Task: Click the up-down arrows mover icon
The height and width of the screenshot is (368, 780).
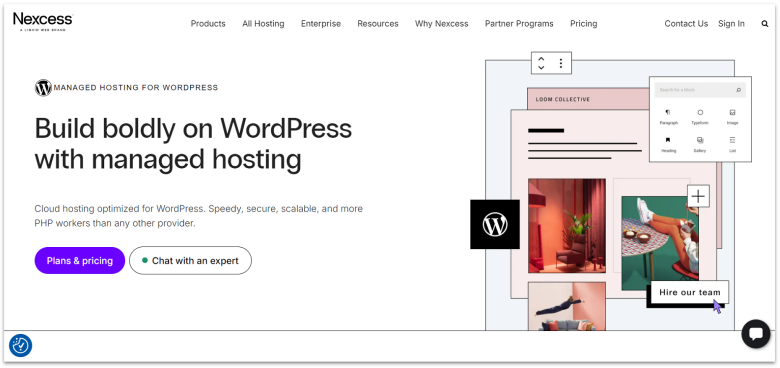Action: [x=541, y=63]
